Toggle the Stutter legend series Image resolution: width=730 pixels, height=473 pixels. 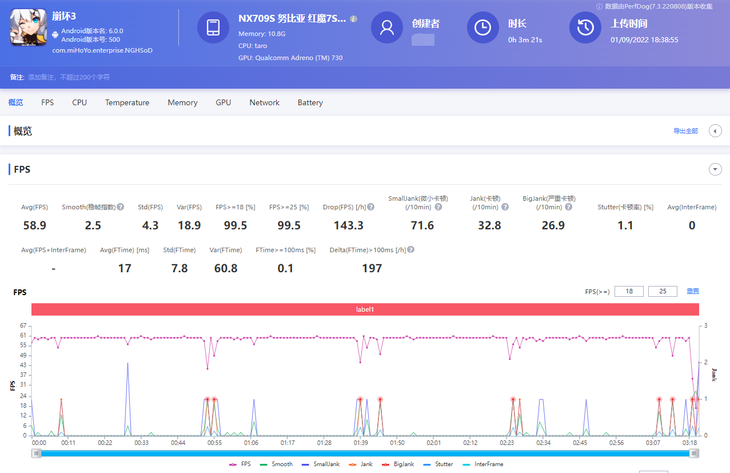[x=438, y=464]
